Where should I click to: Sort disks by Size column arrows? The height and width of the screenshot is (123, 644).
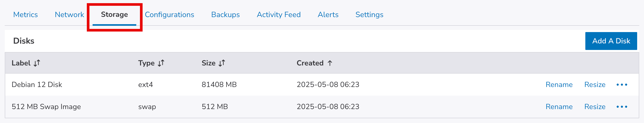[222, 63]
